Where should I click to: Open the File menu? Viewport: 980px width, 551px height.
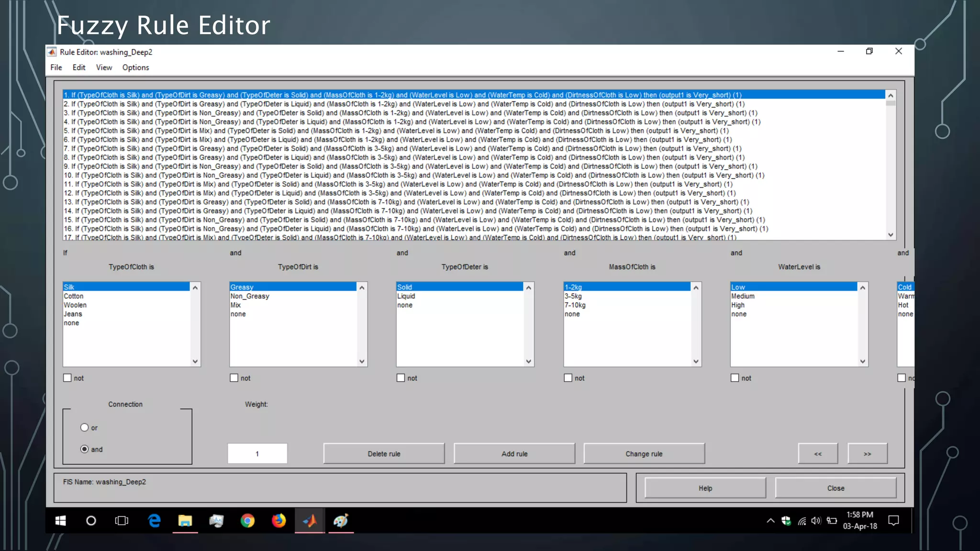pos(56,67)
